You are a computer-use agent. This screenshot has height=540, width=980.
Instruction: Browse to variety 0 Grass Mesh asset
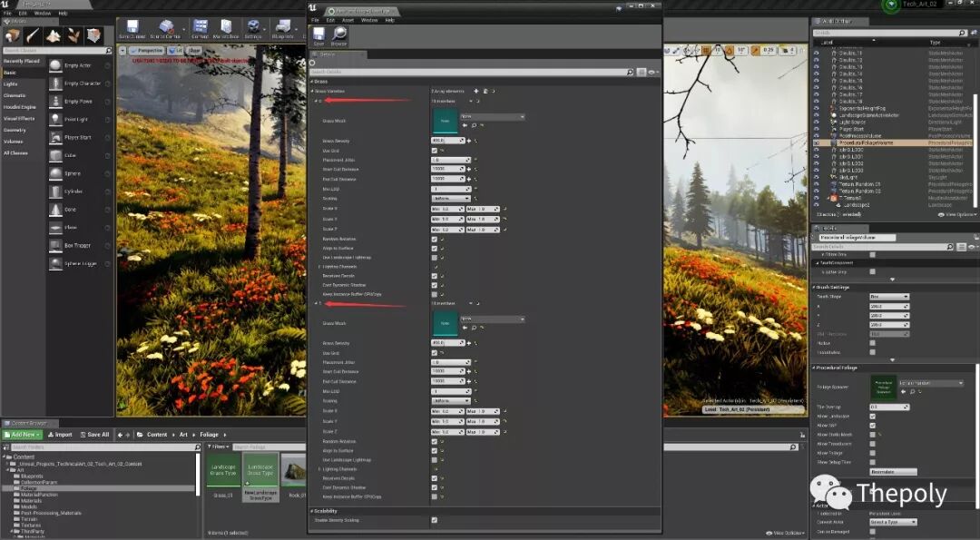474,125
